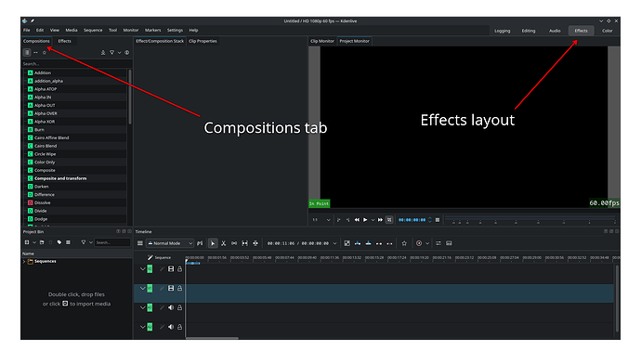This screenshot has width=641, height=364.
Task: Mute the A2 audio track
Action: coord(171,327)
